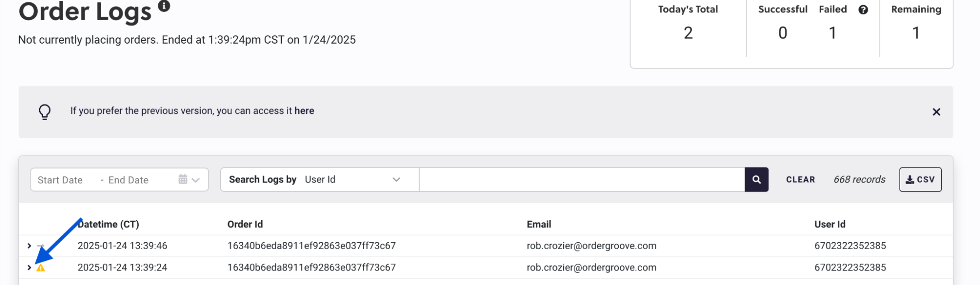Dismiss the previous version banner
Viewport: 980px width, 285px height.
(x=936, y=112)
